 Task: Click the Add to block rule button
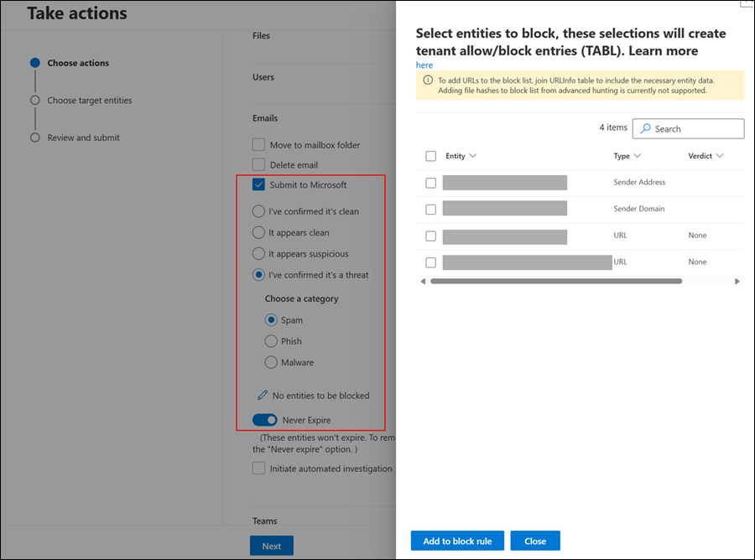[x=457, y=541]
